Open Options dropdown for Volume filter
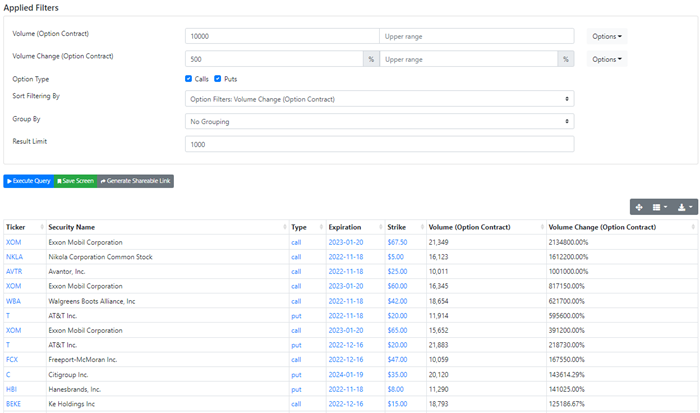The width and height of the screenshot is (700, 413). (607, 36)
